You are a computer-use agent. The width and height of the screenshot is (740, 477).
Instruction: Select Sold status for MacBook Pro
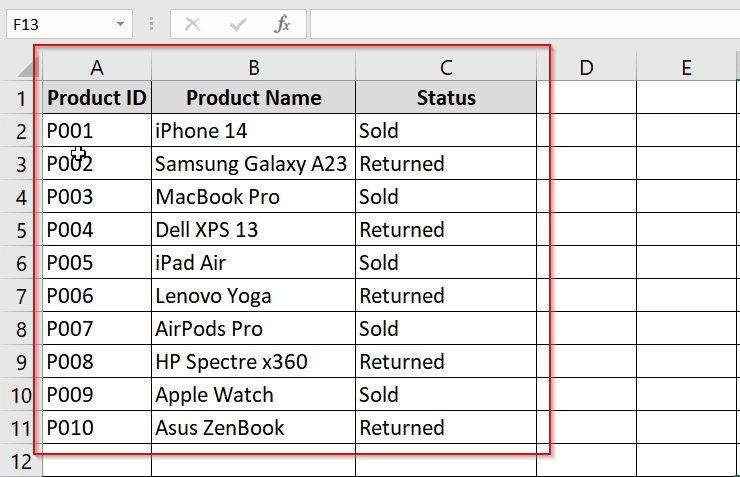point(446,196)
